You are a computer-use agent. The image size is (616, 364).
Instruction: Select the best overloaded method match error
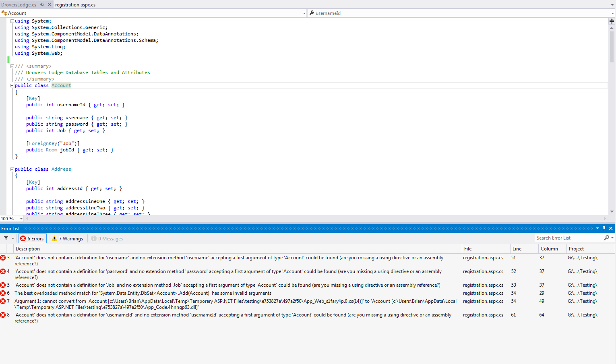click(143, 293)
